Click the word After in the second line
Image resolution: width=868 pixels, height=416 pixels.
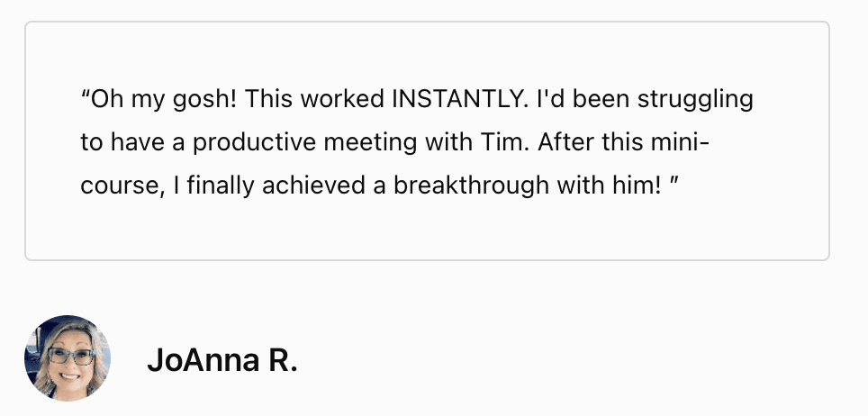(563, 142)
